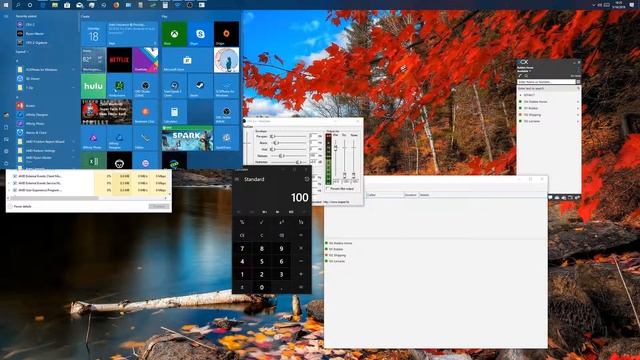Open Calculator navigation hamburger menu
The image size is (640, 360).
(x=237, y=179)
